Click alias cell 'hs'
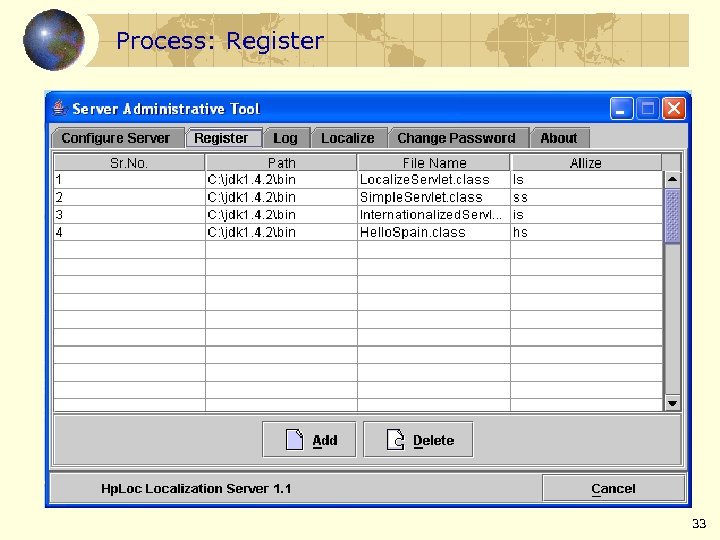720x540 pixels. click(x=586, y=232)
